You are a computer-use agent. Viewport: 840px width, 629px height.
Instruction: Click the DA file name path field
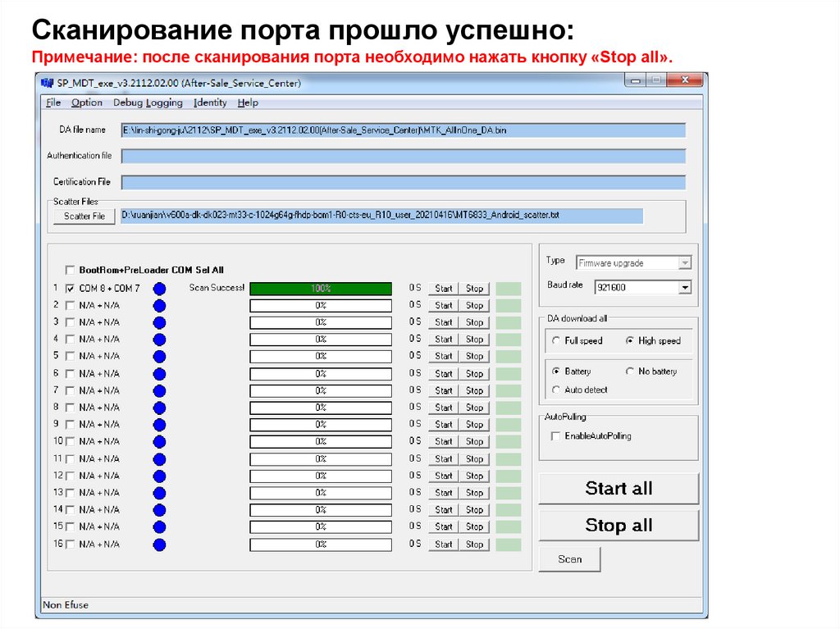404,130
